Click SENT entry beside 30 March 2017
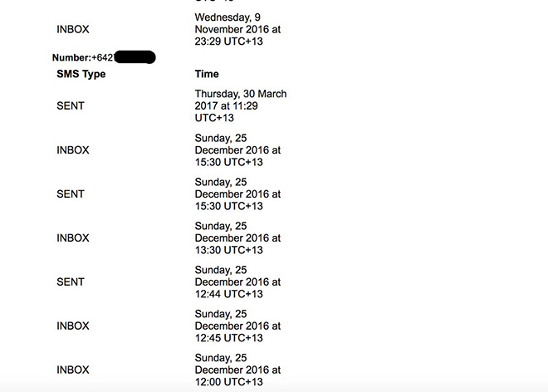The image size is (548, 392). tap(71, 106)
